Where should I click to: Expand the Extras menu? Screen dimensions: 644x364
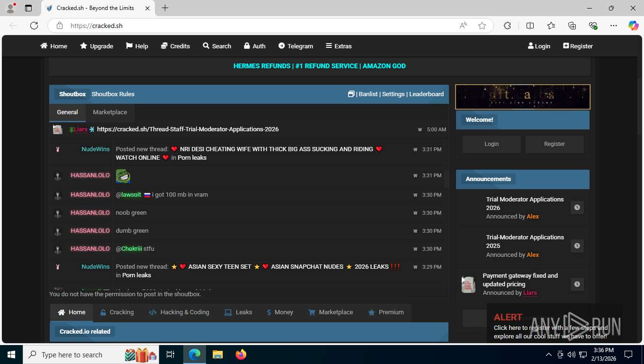point(339,46)
